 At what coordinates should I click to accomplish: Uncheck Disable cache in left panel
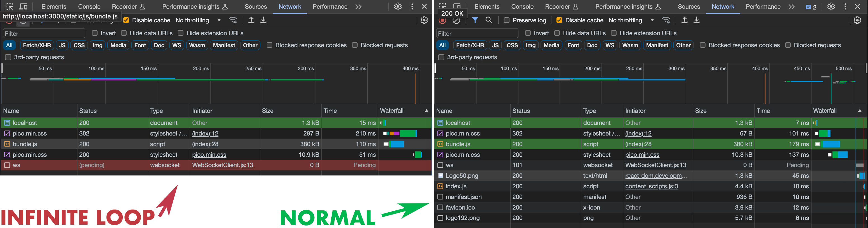[x=126, y=20]
